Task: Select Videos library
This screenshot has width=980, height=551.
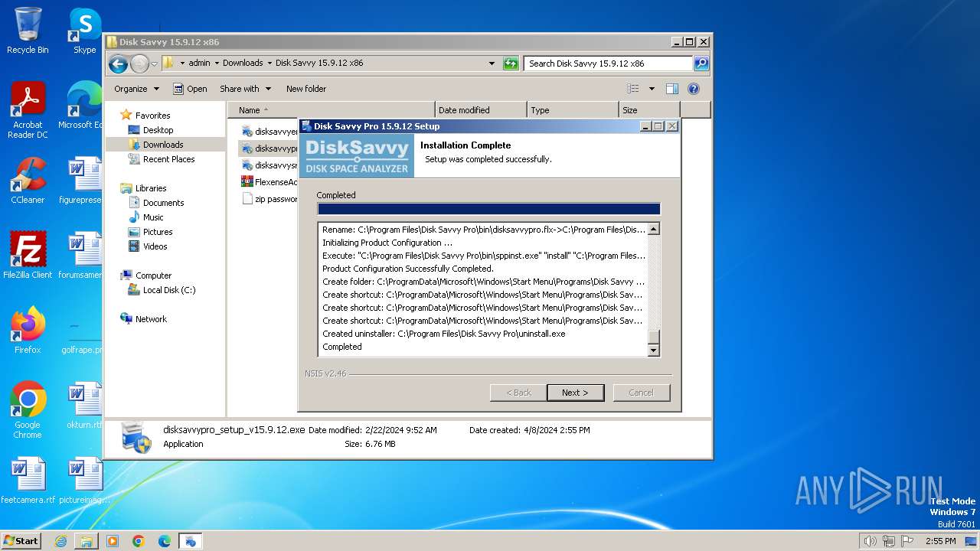Action: [155, 246]
